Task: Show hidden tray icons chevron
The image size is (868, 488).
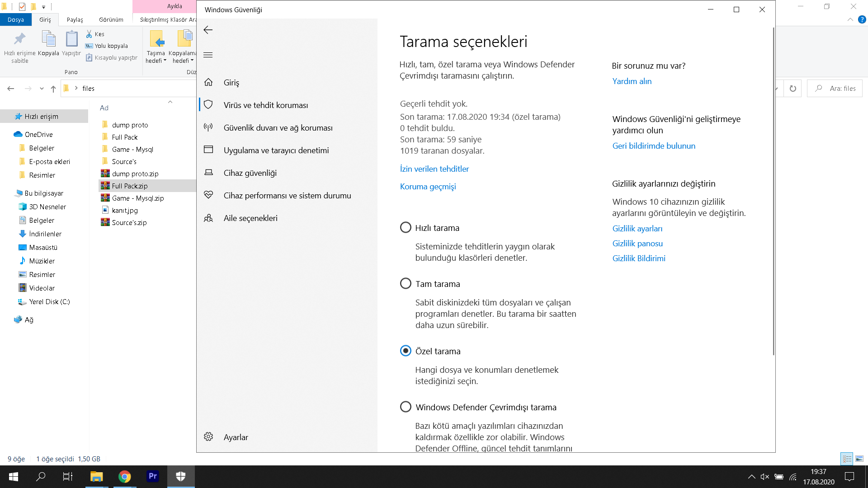Action: [x=751, y=477]
